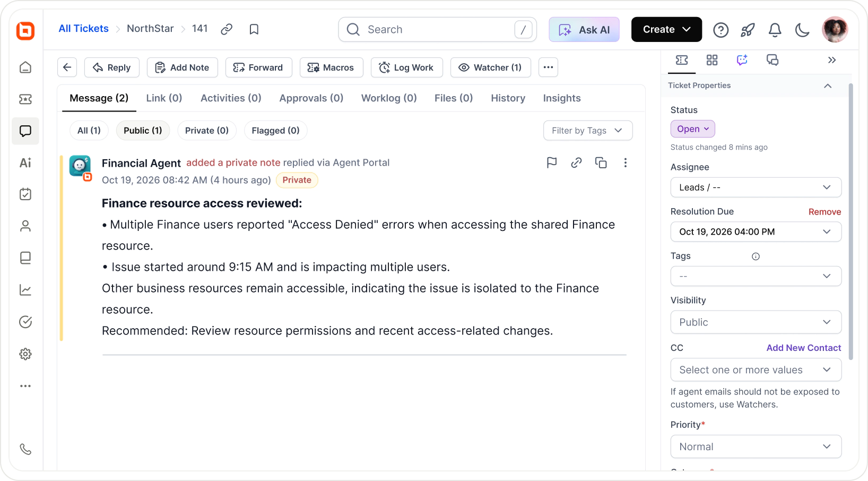Open the help question mark icon
Viewport: 868px width, 481px height.
click(721, 30)
